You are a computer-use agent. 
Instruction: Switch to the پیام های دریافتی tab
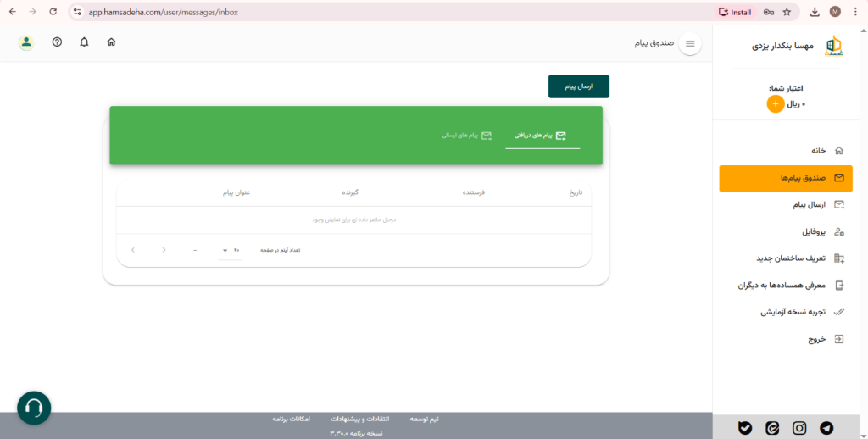pos(542,136)
